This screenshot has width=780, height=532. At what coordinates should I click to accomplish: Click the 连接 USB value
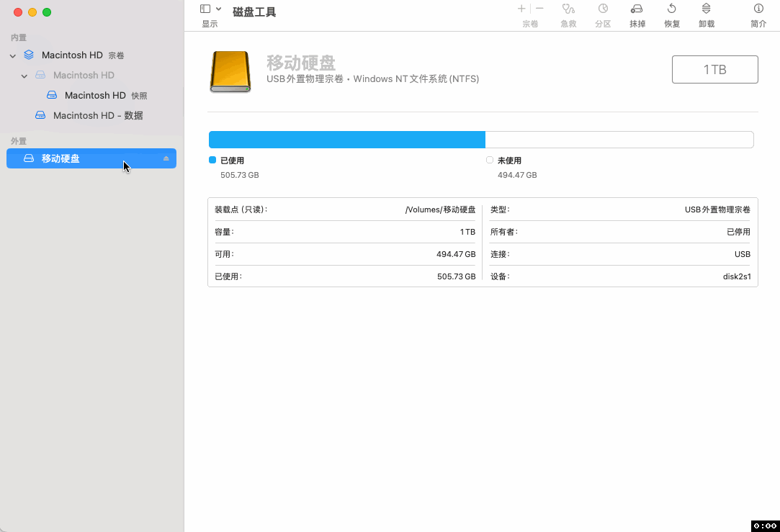coord(743,254)
